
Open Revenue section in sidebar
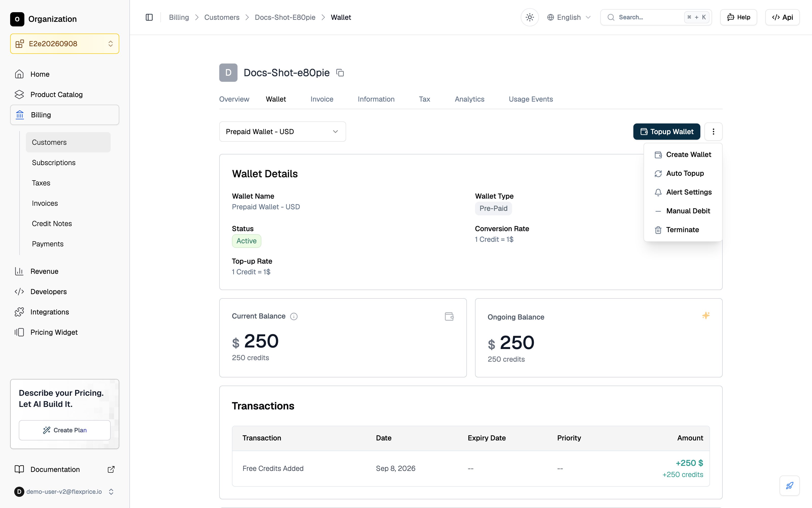point(64,271)
